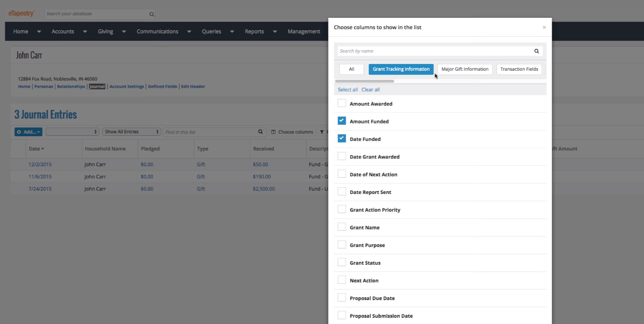Click the Select all link
The image size is (644, 324).
348,89
